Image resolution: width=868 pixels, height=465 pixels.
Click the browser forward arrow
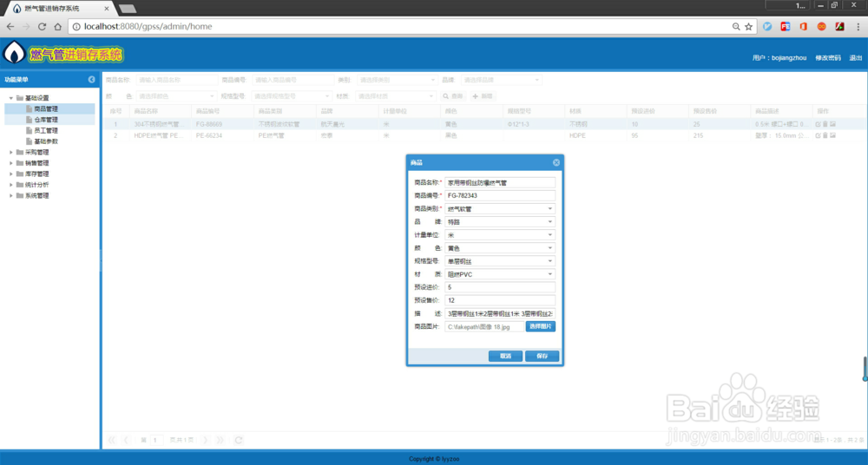tap(26, 27)
